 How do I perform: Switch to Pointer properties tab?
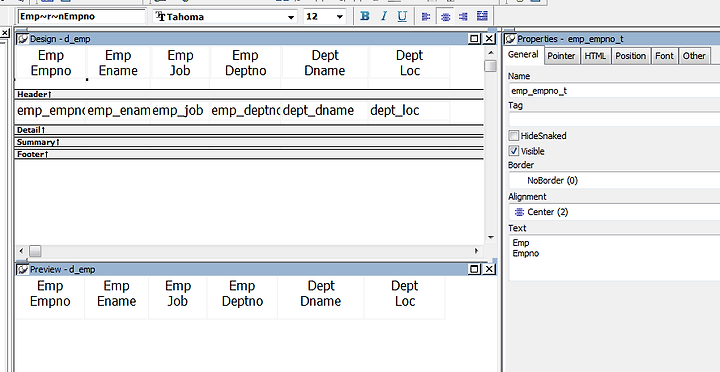[561, 56]
